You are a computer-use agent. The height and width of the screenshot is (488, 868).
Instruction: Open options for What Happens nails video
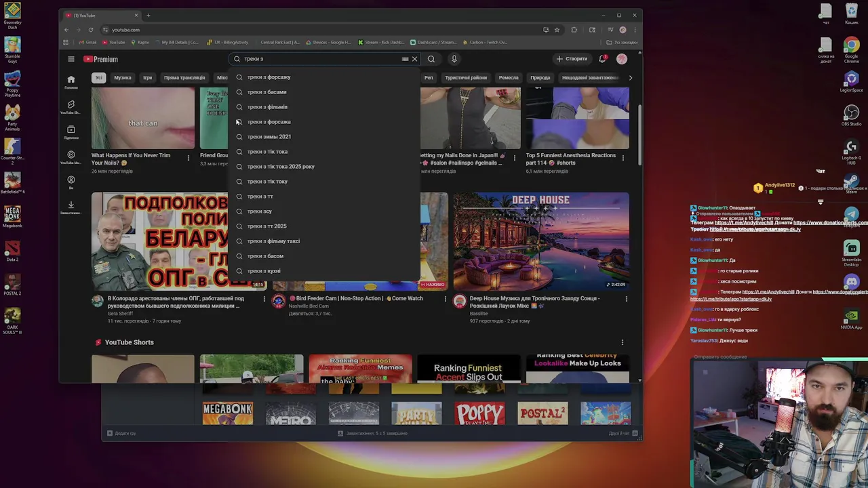[189, 158]
